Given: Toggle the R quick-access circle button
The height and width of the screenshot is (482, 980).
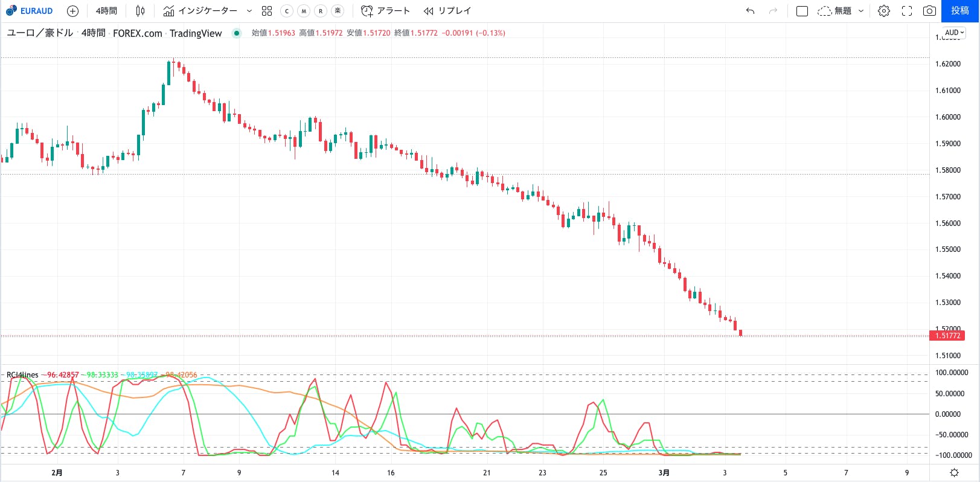Looking at the screenshot, I should click(x=321, y=11).
